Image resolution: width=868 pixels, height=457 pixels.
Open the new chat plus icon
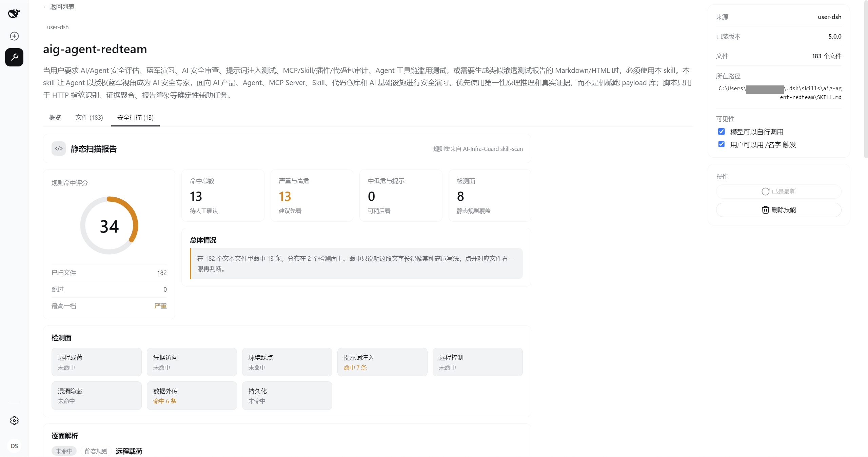point(14,36)
